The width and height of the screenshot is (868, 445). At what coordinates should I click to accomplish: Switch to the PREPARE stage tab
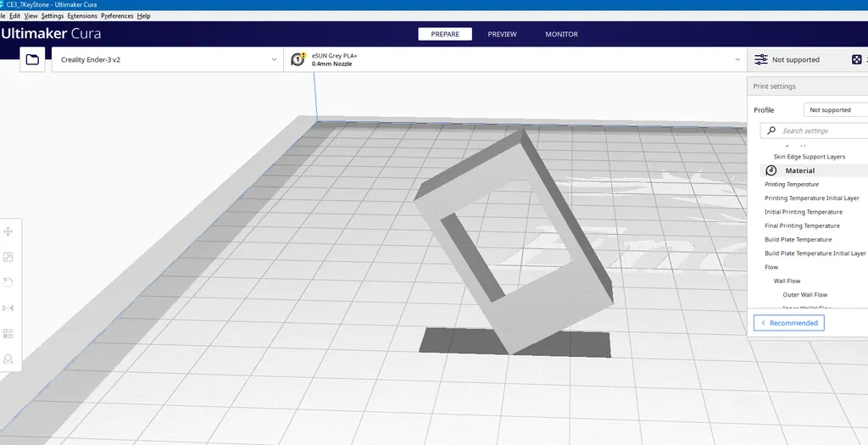pyautogui.click(x=445, y=34)
